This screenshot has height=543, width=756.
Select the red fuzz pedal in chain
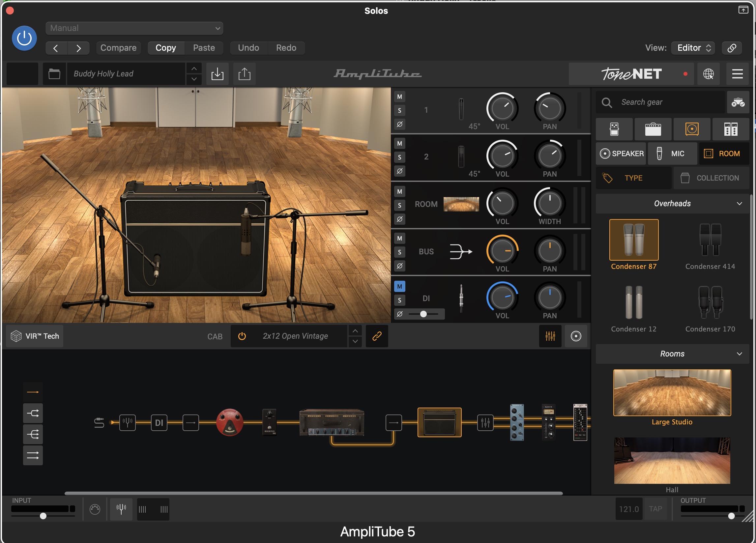230,422
